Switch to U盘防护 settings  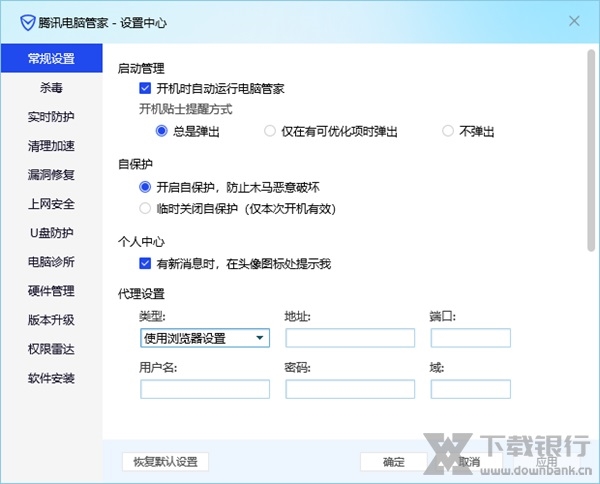point(52,233)
